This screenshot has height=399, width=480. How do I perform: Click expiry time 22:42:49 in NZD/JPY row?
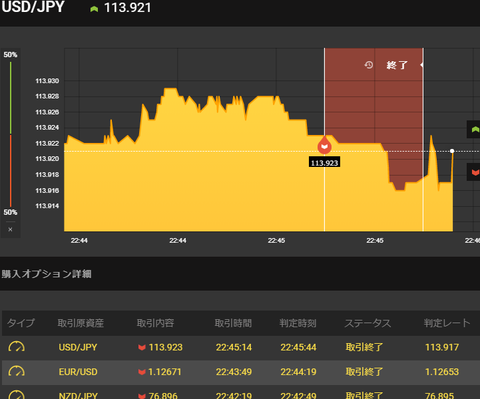tap(298, 396)
